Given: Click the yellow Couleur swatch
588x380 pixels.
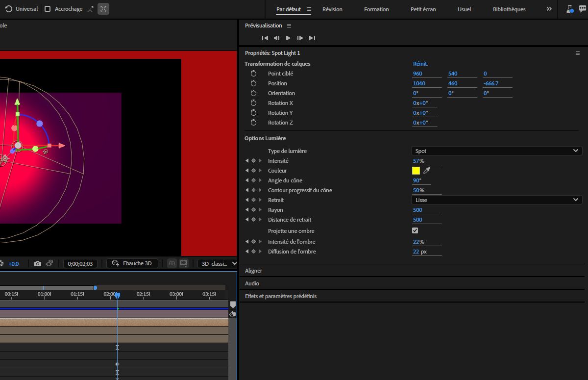Looking at the screenshot, I should coord(416,171).
